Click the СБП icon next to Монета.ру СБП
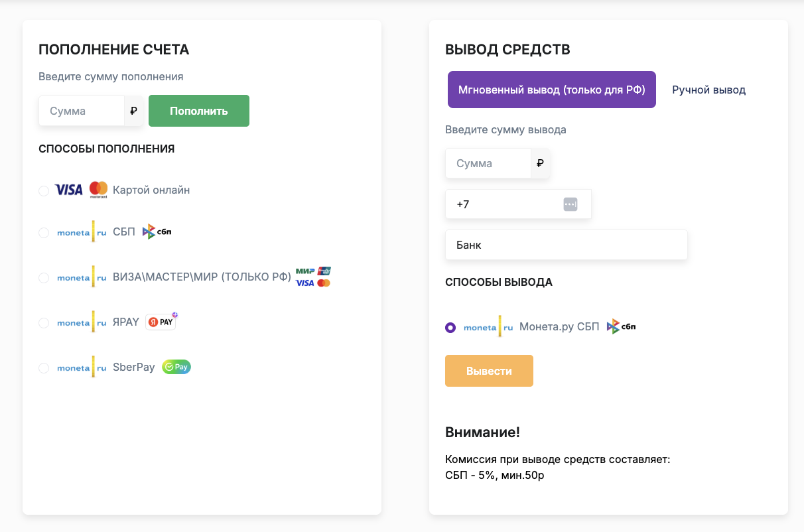This screenshot has height=532, width=804. pos(621,326)
